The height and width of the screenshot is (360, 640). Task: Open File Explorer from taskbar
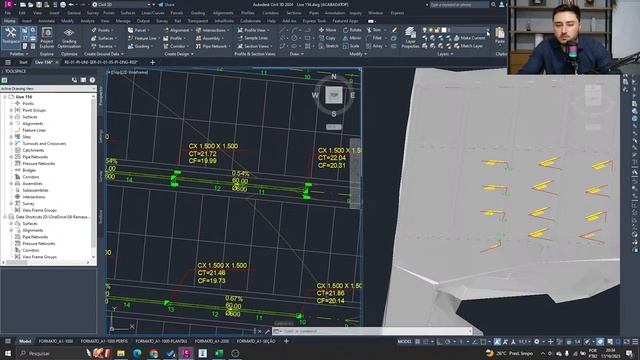pyautogui.click(x=121, y=353)
